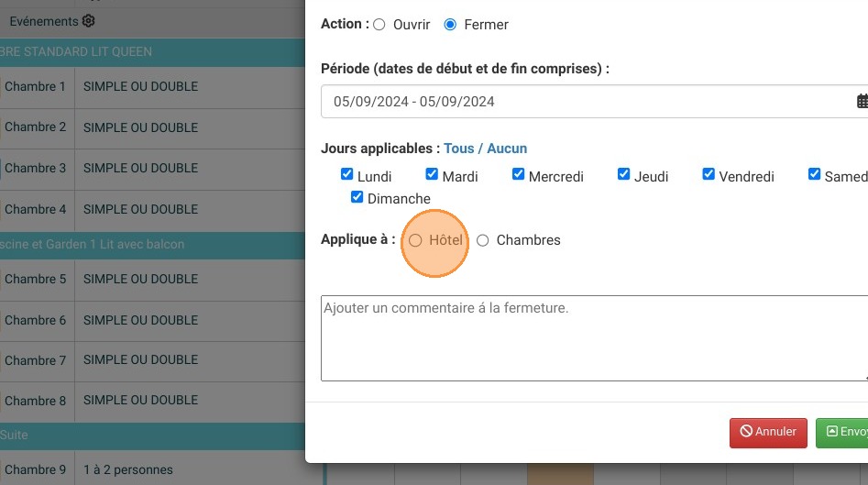Click the period date range field
Viewport: 868px width, 485px height.
click(x=594, y=102)
